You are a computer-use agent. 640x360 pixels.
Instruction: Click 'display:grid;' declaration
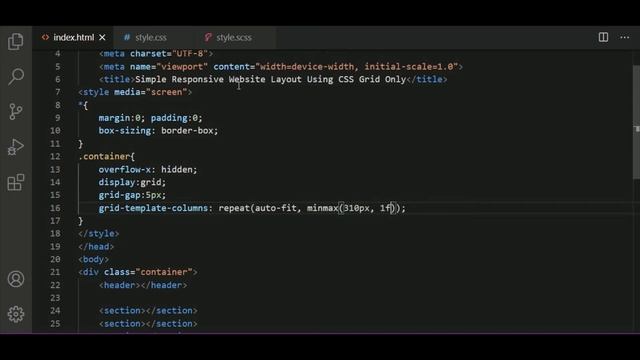tap(132, 182)
